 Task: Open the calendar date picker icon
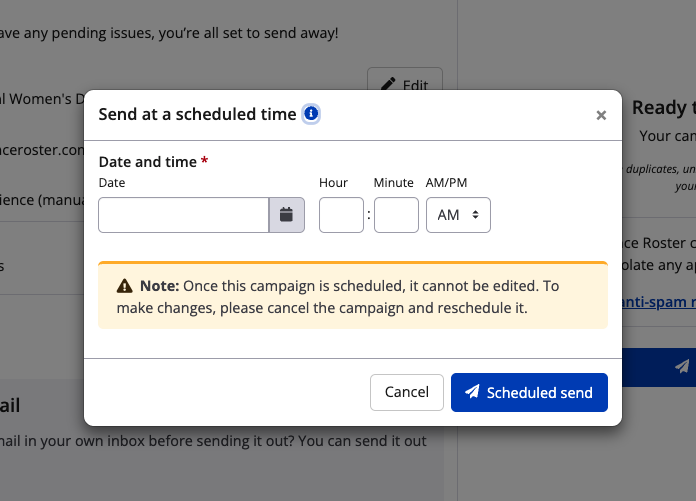[286, 214]
